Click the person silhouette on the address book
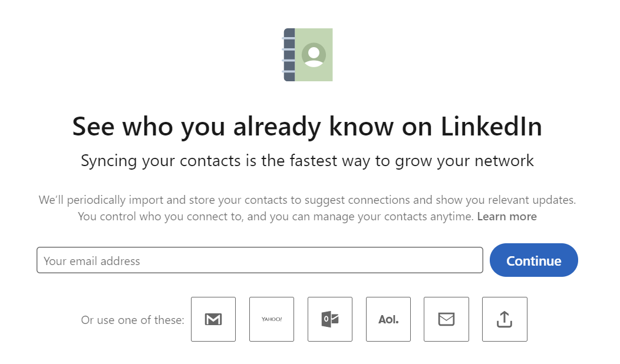620x364 pixels. [x=314, y=55]
